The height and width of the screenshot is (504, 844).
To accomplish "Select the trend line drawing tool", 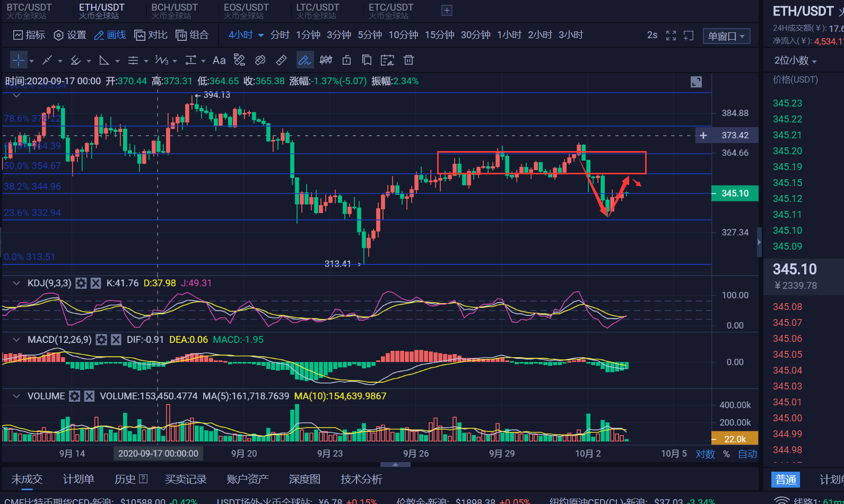I will point(47,60).
